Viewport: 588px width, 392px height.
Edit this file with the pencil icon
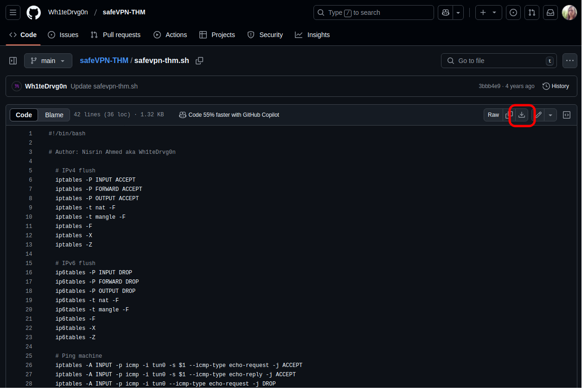click(x=538, y=115)
